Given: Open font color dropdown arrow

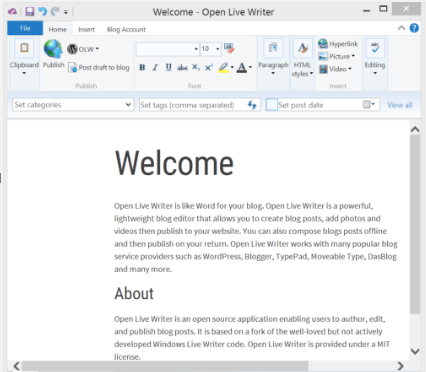Looking at the screenshot, I should click(x=250, y=67).
